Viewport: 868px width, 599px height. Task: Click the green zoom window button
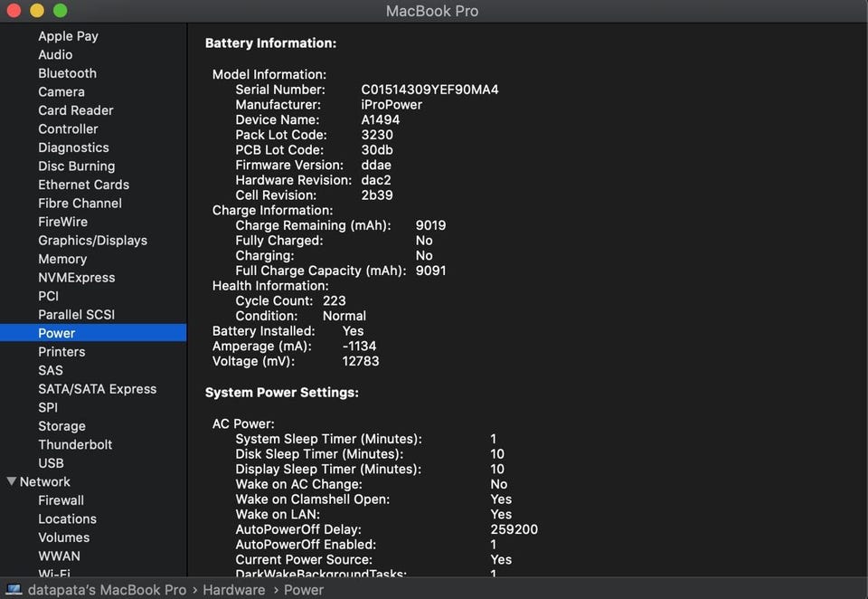[60, 11]
